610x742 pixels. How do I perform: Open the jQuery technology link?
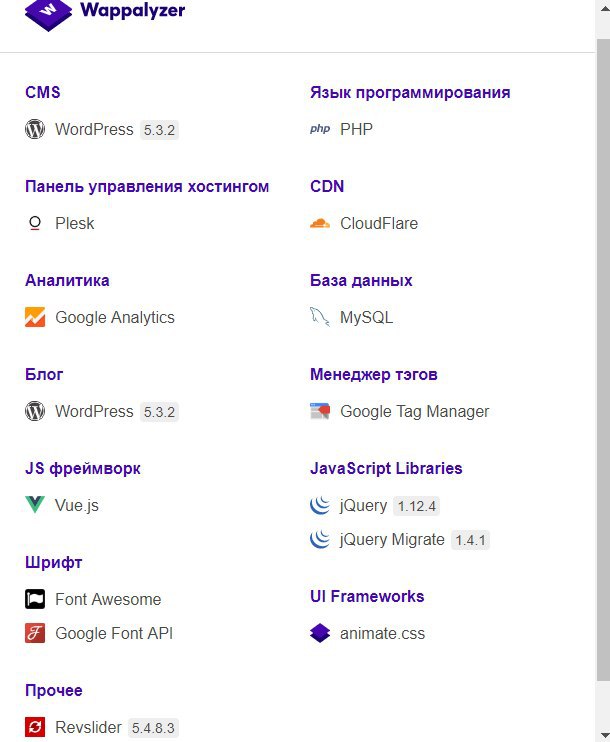(x=363, y=505)
